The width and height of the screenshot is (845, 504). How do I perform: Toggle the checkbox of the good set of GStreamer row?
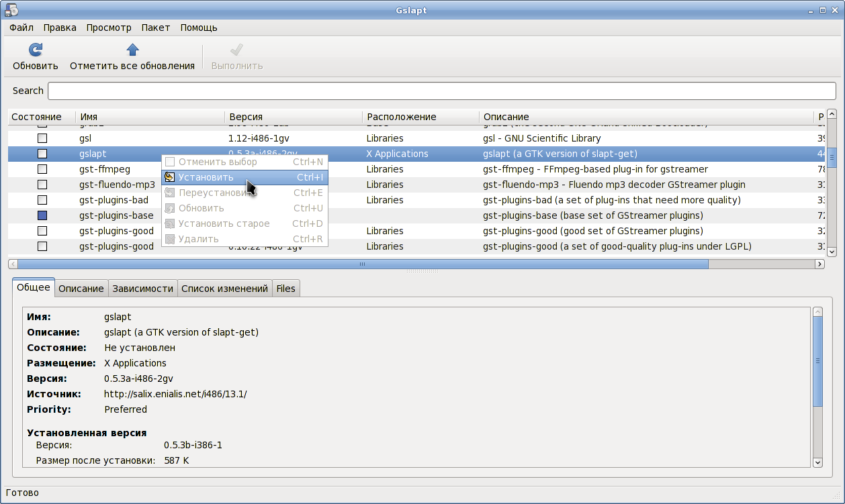(x=42, y=231)
